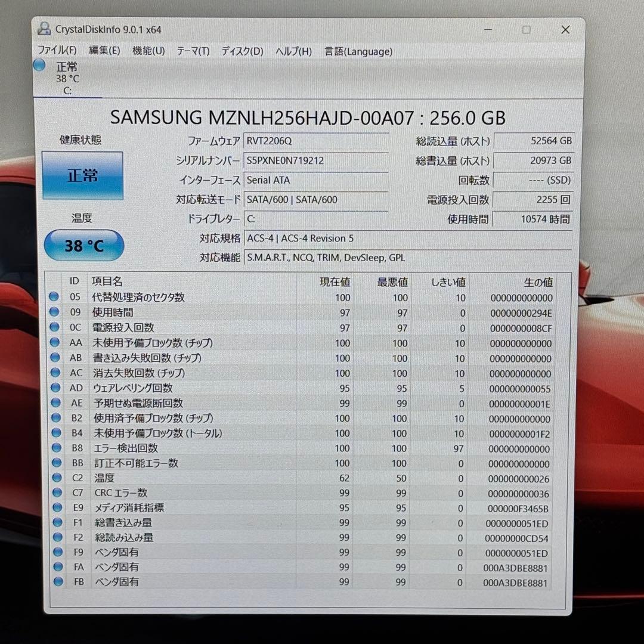Open the 編集(E) menu

click(x=104, y=51)
